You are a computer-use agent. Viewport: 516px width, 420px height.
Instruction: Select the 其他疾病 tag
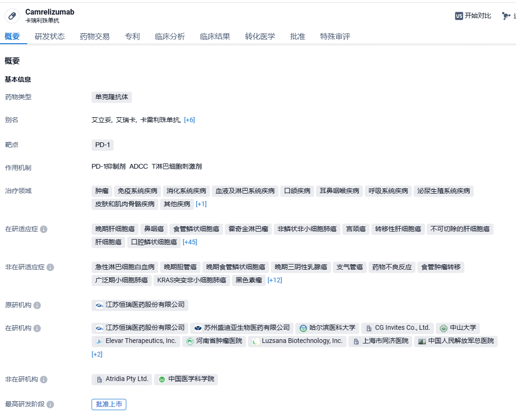coord(177,204)
